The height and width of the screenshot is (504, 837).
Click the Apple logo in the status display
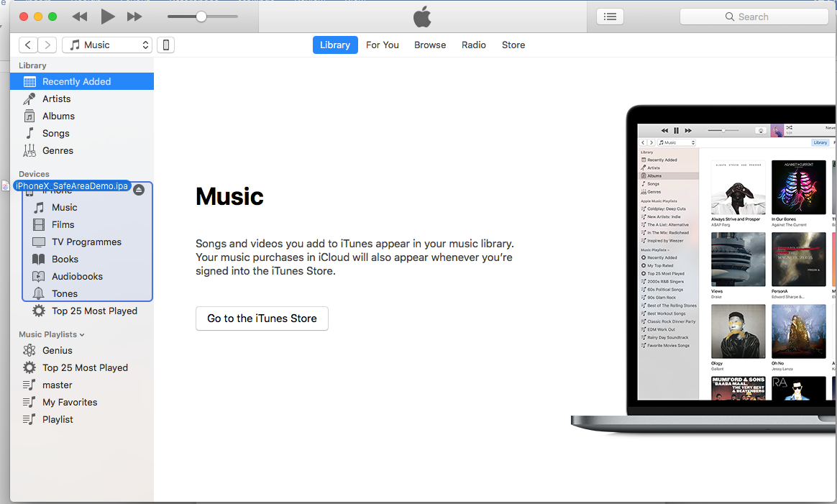tap(422, 17)
